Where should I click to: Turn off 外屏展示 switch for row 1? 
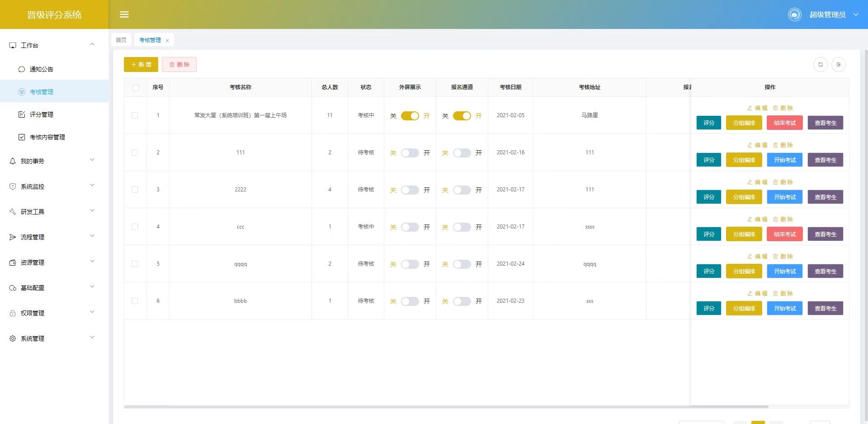tap(410, 116)
